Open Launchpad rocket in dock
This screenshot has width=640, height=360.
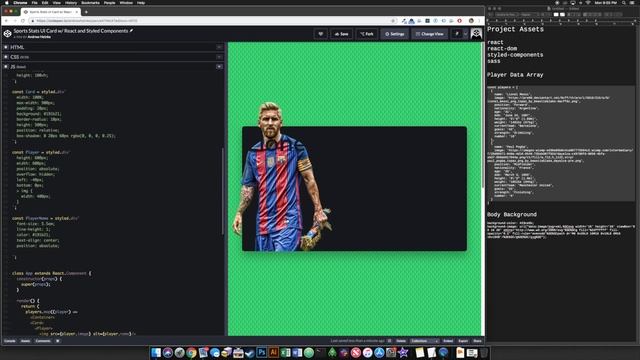pos(180,353)
